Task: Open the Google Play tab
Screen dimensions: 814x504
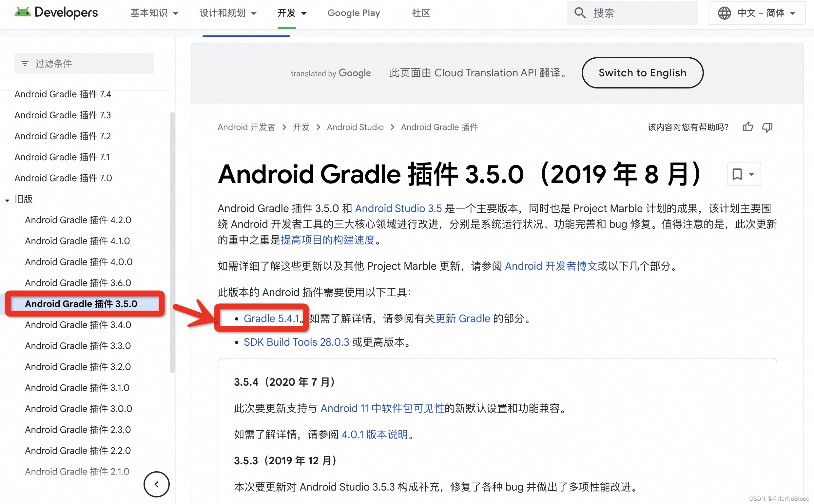Action: point(354,13)
